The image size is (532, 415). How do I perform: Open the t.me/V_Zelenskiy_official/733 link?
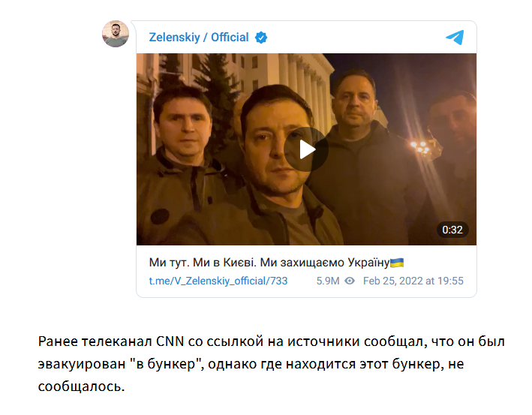[218, 281]
